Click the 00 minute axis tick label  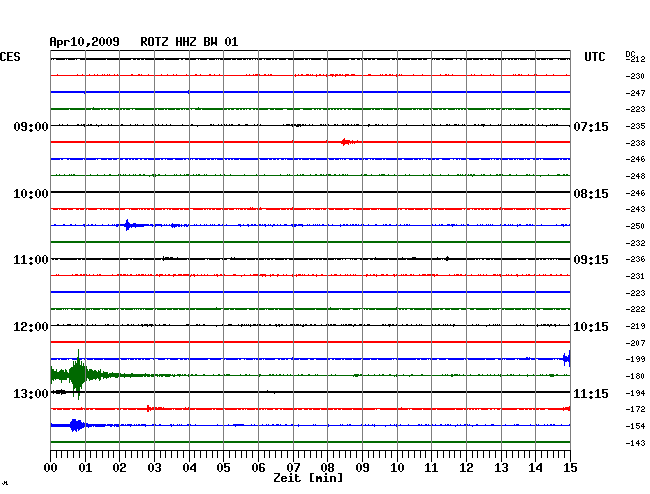tap(51, 468)
